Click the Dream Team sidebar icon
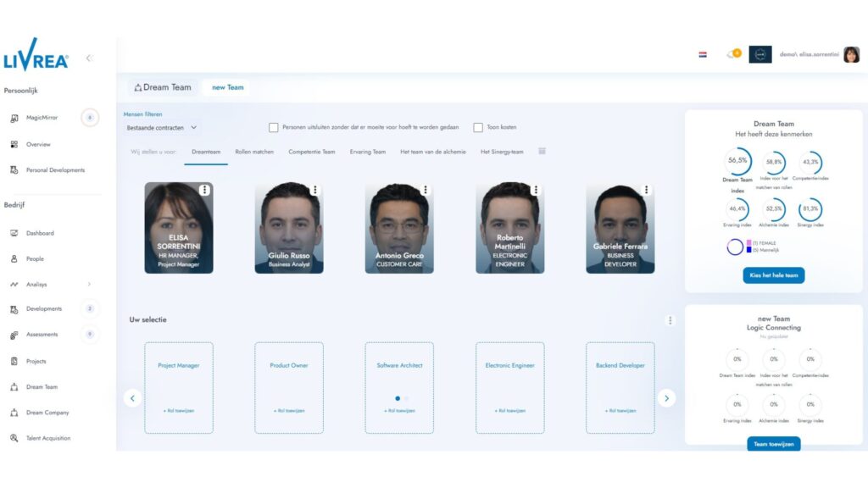868x488 pixels. click(x=14, y=386)
